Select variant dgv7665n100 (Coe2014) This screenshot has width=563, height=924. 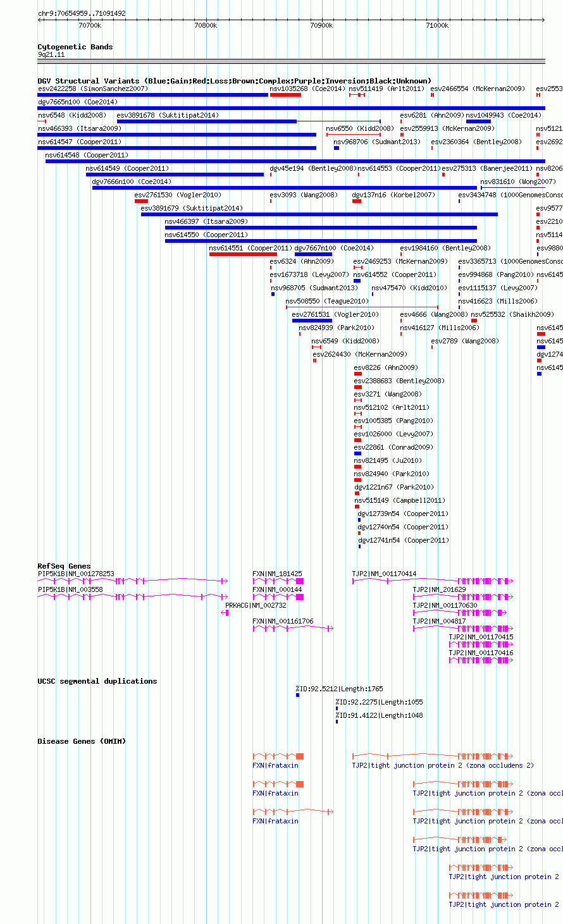78,102
